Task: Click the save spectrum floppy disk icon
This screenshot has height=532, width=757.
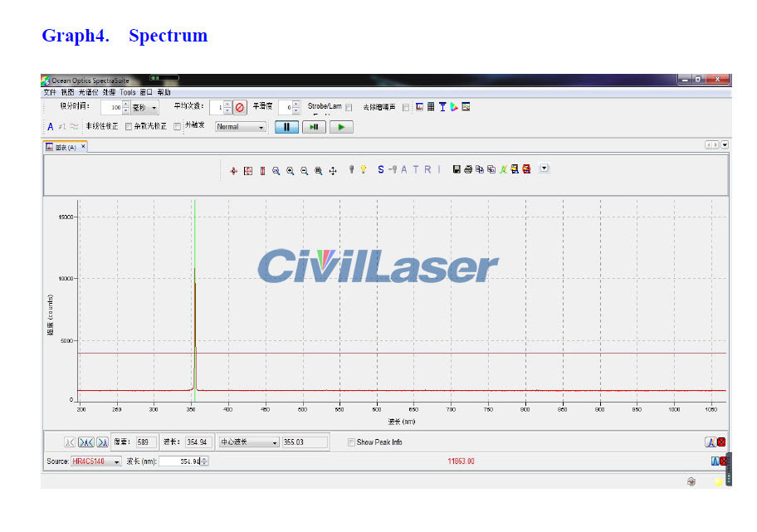Action: click(x=457, y=169)
